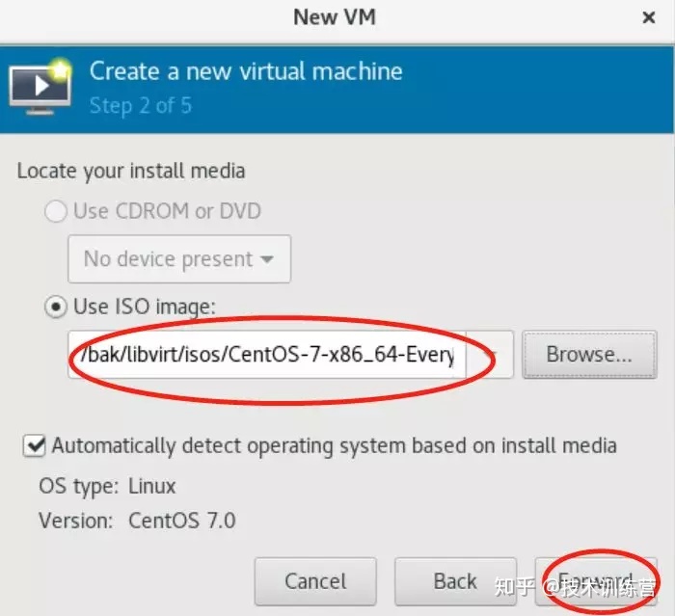This screenshot has height=616, width=675.
Task: Click into the ISO image path field
Action: [x=267, y=355]
